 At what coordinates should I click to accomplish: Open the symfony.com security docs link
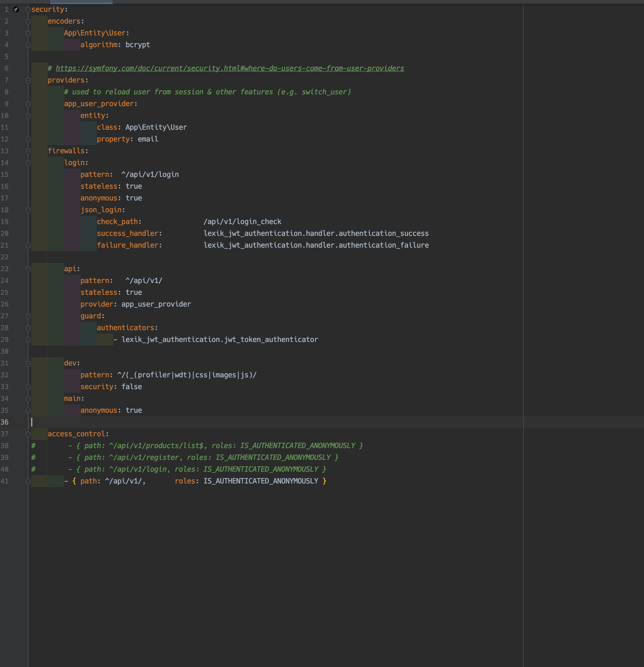[230, 68]
